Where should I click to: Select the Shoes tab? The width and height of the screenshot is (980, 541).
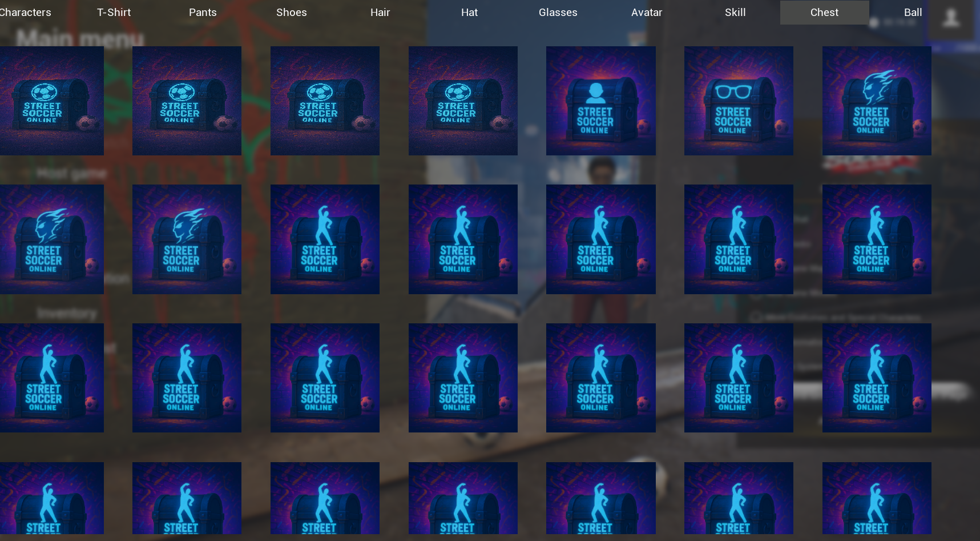coord(292,13)
